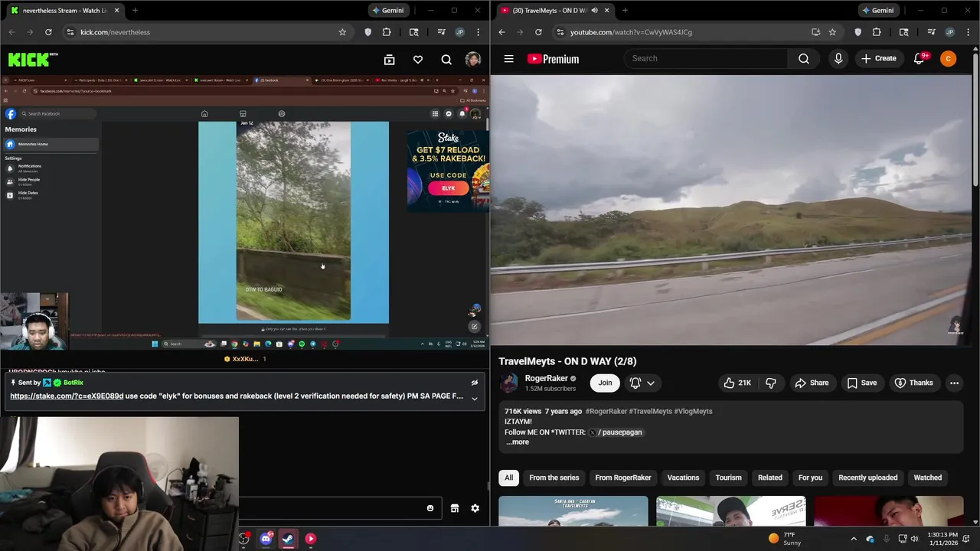The height and width of the screenshot is (551, 980).
Task: Dislike the TravelMeyts video
Action: pos(771,383)
